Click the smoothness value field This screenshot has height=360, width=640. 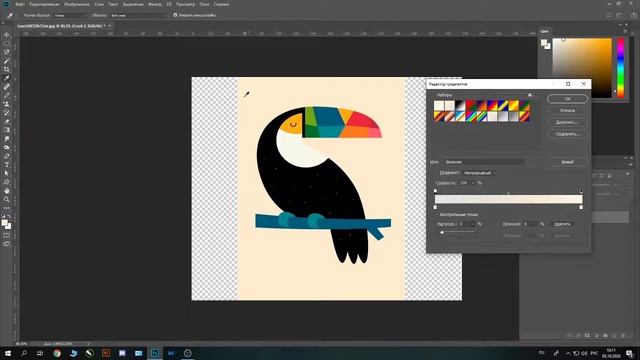click(x=464, y=183)
